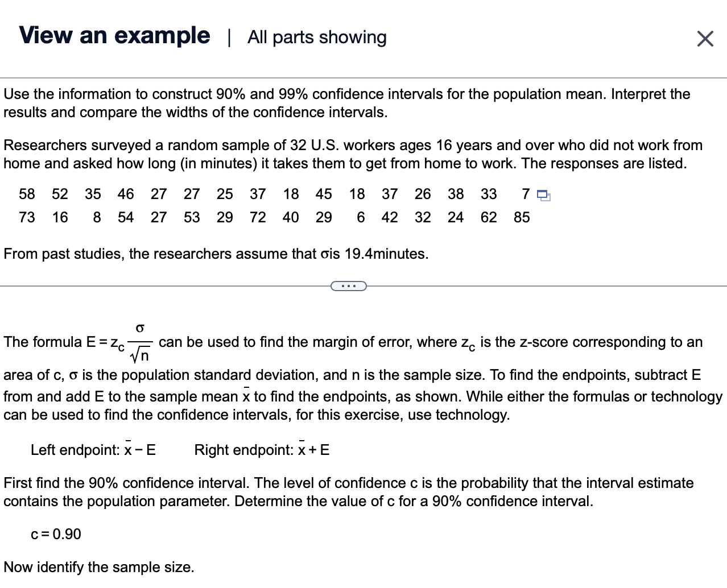Select value 73 in the second row
Viewport: 727px width, 588px height.
click(x=26, y=217)
